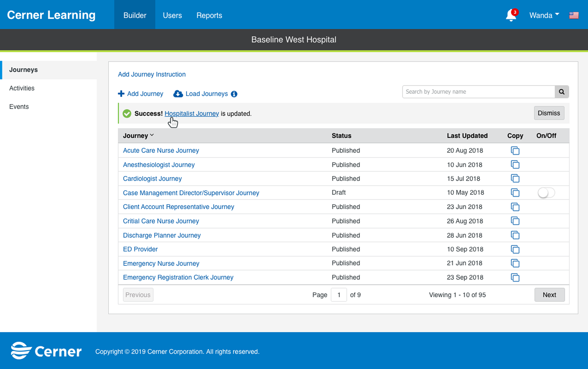
Task: Copy the Cardiologist Journey
Action: (x=515, y=178)
